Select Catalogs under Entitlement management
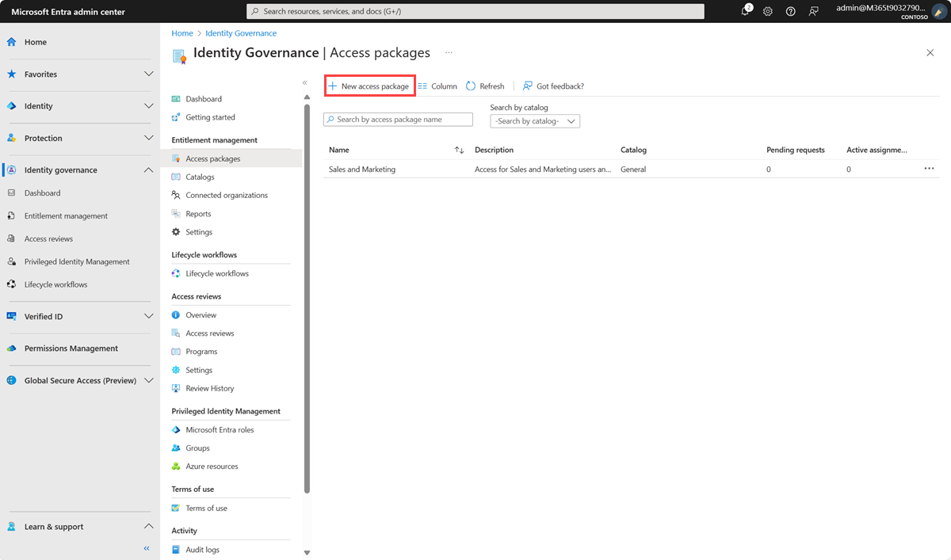951x560 pixels. coord(200,176)
